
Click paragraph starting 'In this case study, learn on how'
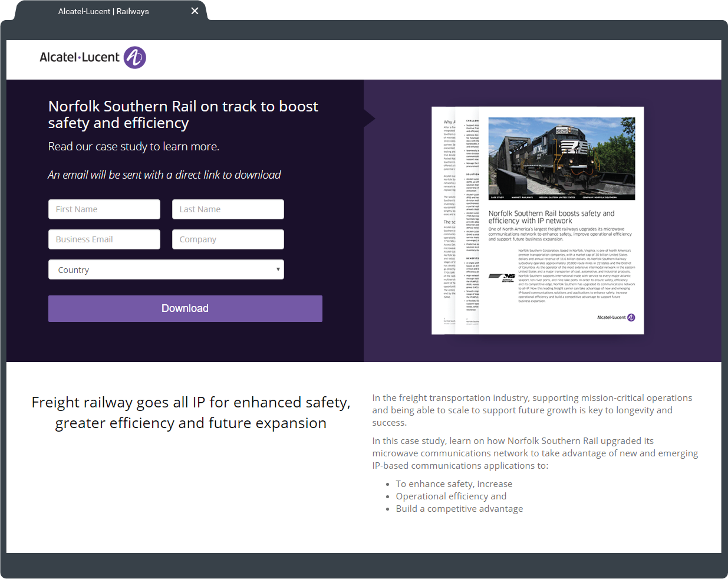point(535,453)
